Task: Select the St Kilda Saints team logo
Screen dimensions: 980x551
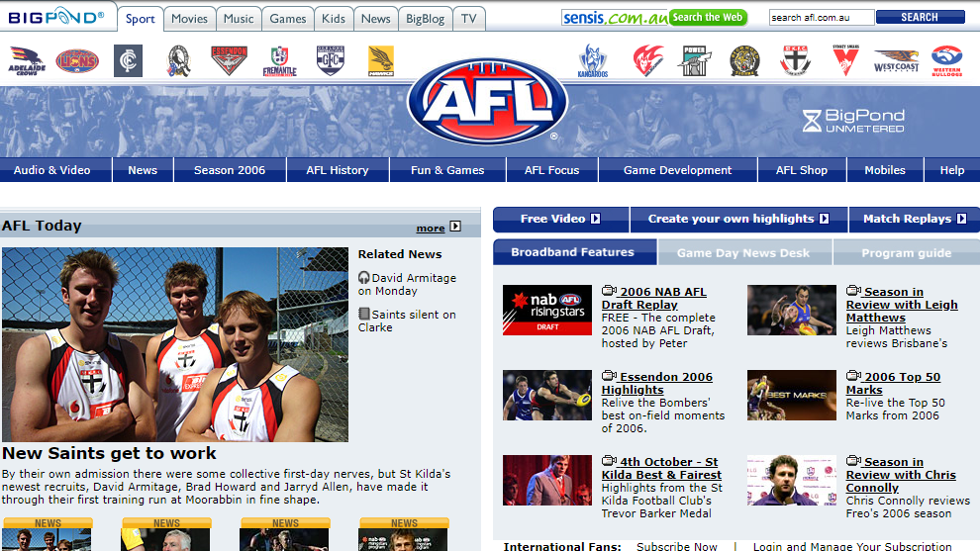Action: click(x=795, y=60)
